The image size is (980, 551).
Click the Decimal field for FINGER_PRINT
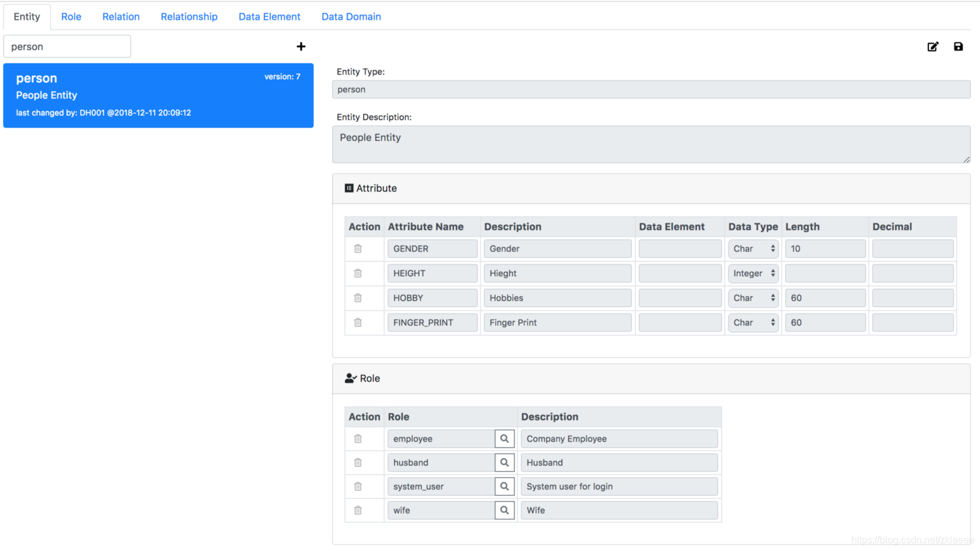pyautogui.click(x=913, y=322)
